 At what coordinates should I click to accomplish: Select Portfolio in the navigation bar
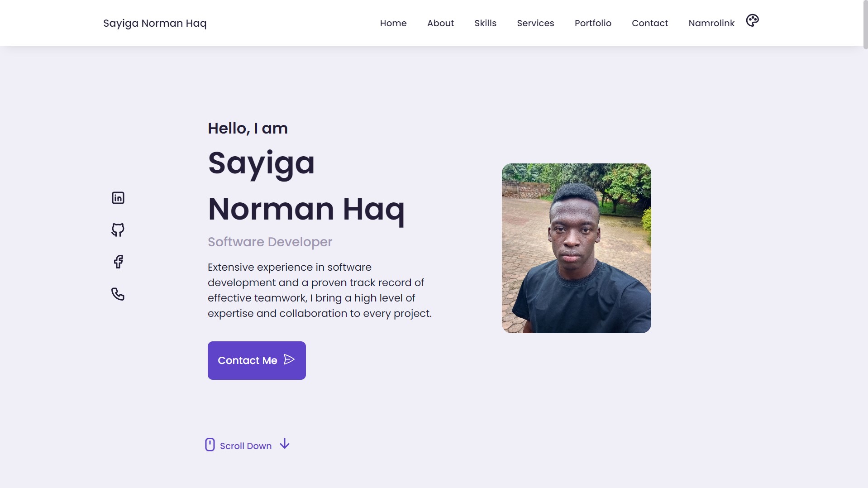[x=593, y=23]
